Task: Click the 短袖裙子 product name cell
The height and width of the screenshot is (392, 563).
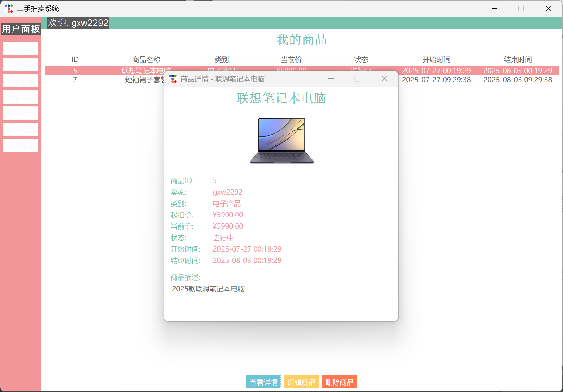Action: [145, 80]
